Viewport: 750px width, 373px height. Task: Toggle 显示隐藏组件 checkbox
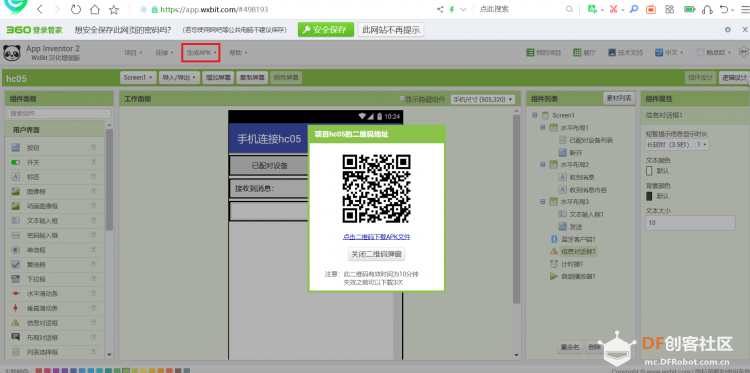coord(402,99)
